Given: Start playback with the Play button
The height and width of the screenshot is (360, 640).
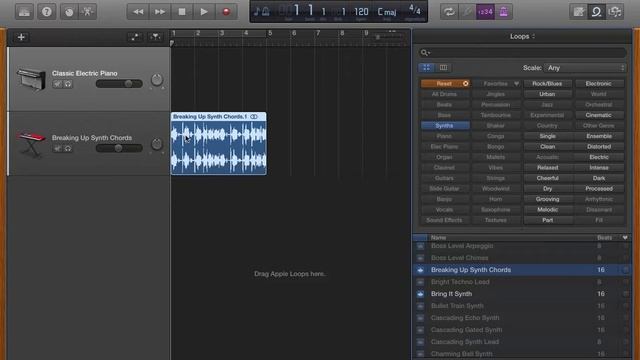Looking at the screenshot, I should click(x=204, y=12).
